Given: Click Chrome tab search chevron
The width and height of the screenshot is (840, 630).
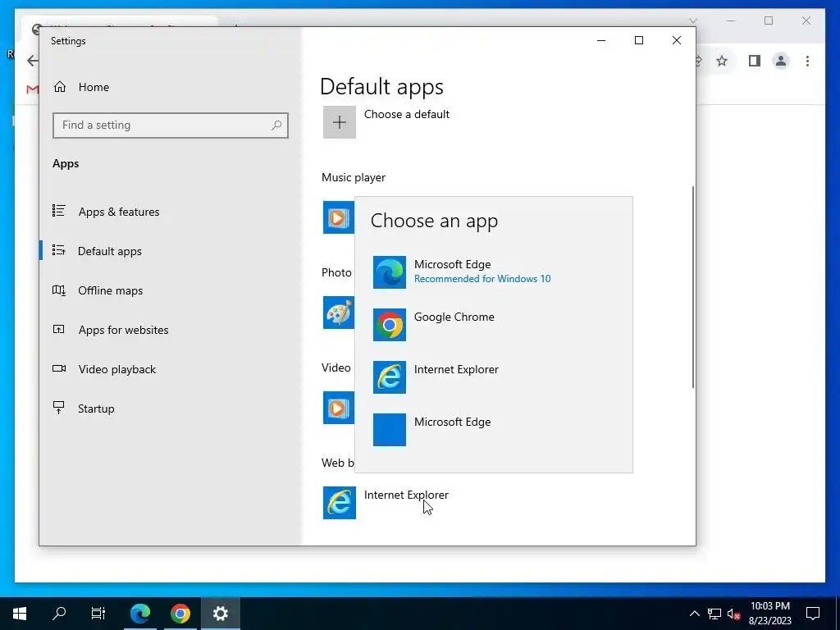Looking at the screenshot, I should [692, 21].
